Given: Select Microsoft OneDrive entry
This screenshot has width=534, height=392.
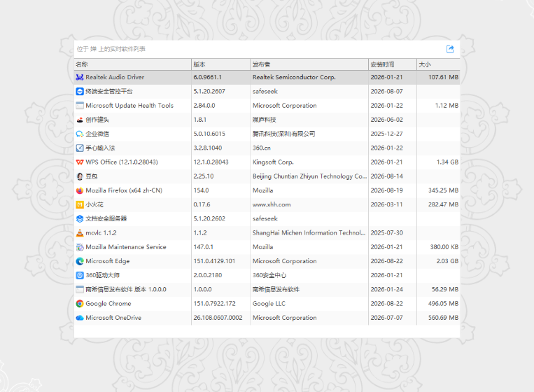Looking at the screenshot, I should pyautogui.click(x=113, y=318).
